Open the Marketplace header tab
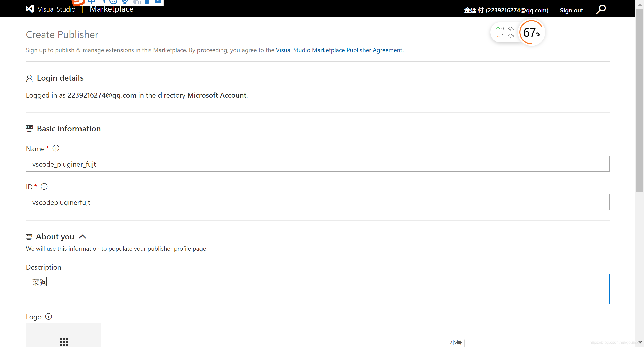644x347 pixels. pos(111,9)
